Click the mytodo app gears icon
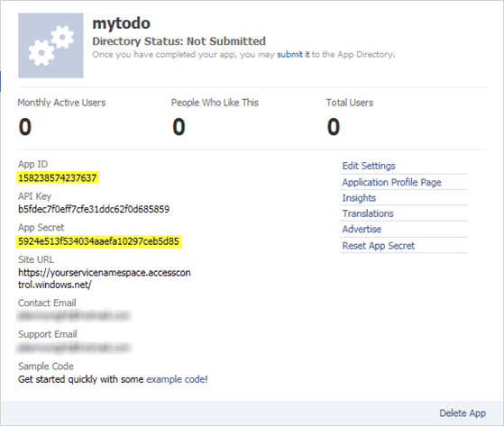Viewport: 504px width, 426px height. pos(50,46)
